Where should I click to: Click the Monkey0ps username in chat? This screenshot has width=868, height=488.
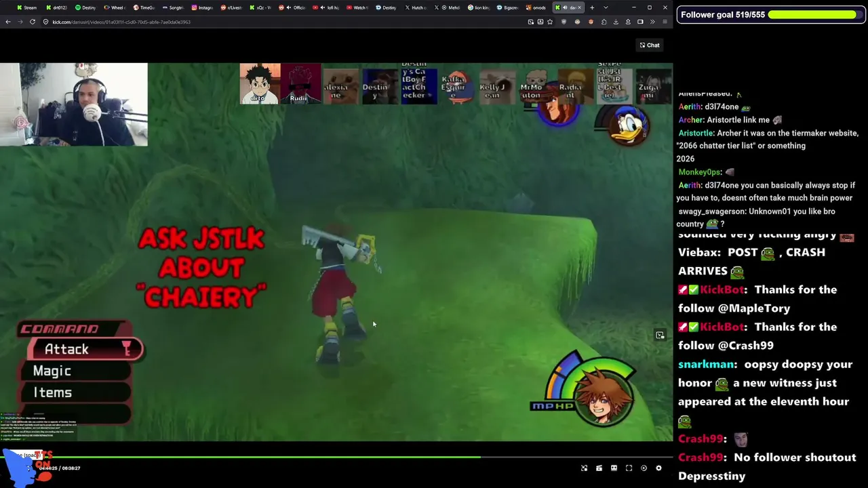click(699, 172)
